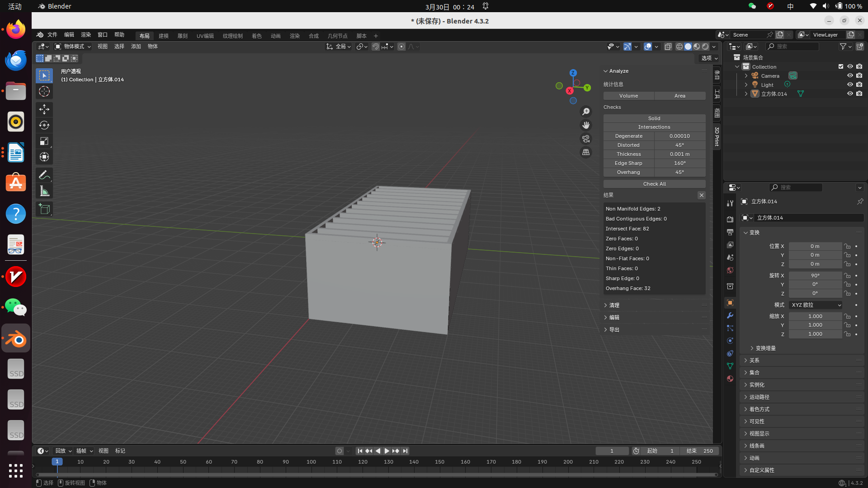Image resolution: width=868 pixels, height=488 pixels.
Task: Click the Add Cube tool icon
Action: pyautogui.click(x=44, y=209)
